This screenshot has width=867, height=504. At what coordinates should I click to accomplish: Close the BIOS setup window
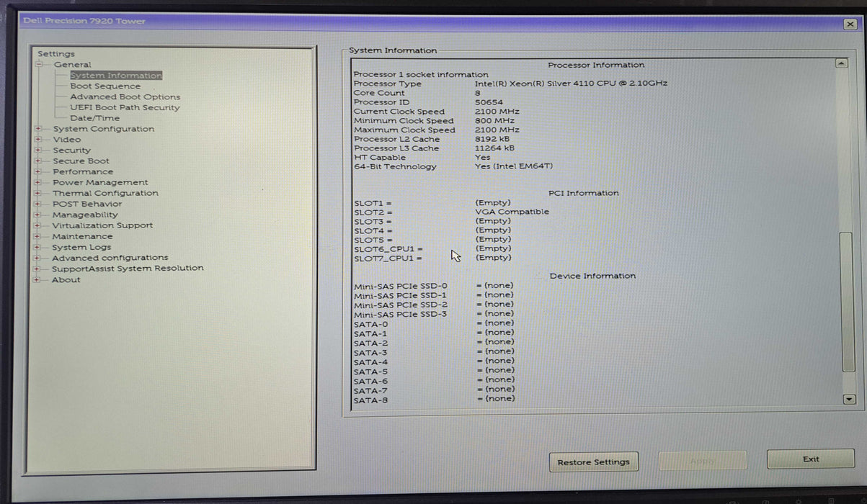coord(850,24)
